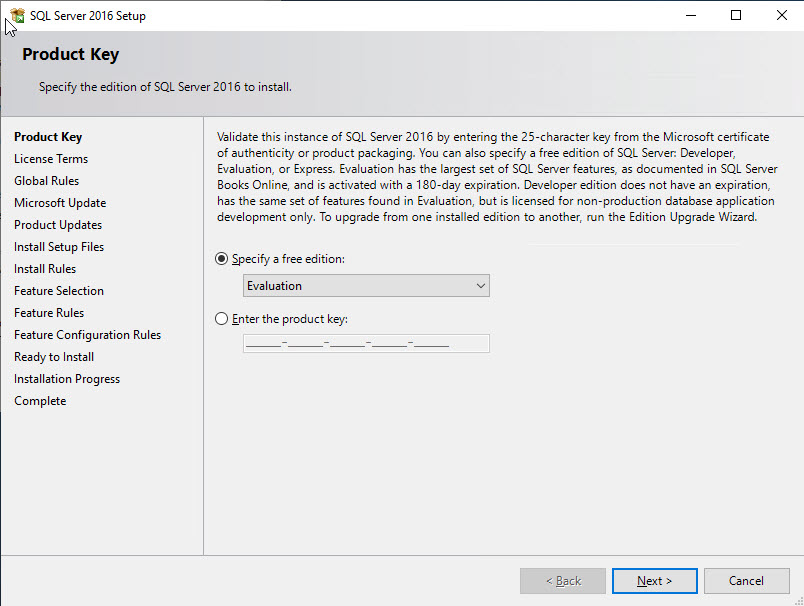Viewport: 804px width, 606px height.
Task: Select 'Install Rules' step
Action: [x=44, y=268]
